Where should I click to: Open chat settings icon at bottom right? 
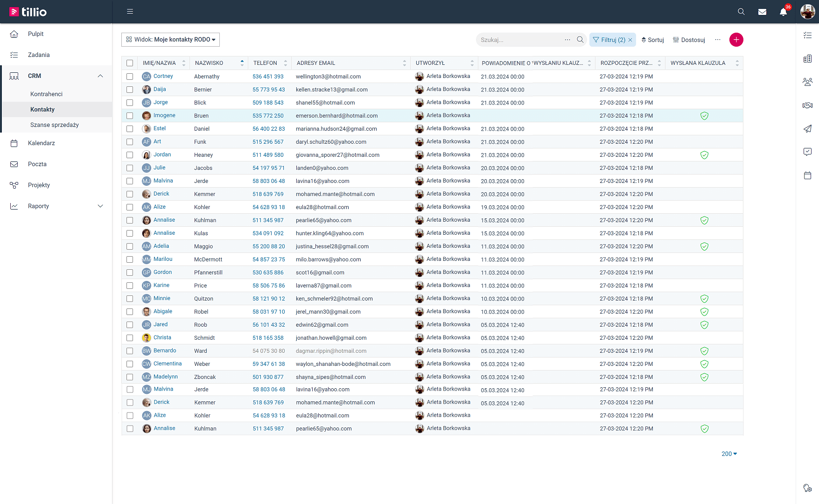point(807,488)
